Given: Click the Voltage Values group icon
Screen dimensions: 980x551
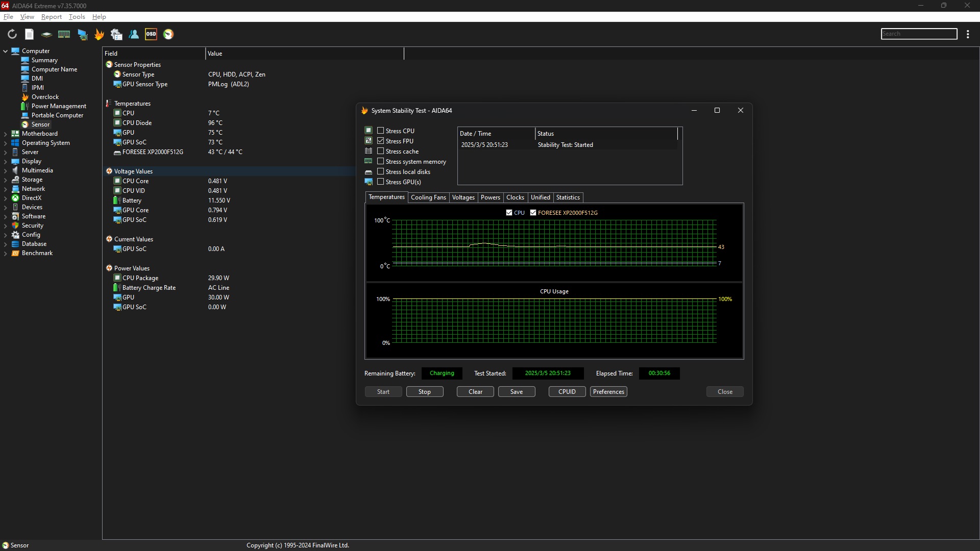Looking at the screenshot, I should click(109, 171).
